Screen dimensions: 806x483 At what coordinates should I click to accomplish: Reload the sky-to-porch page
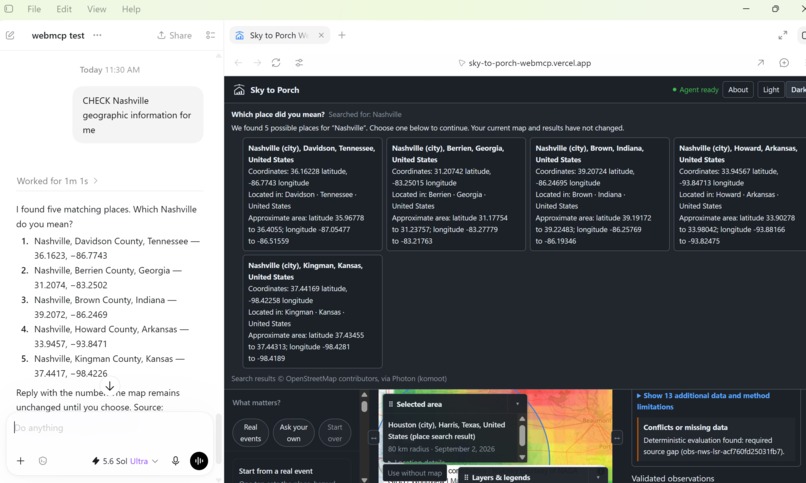coord(276,63)
